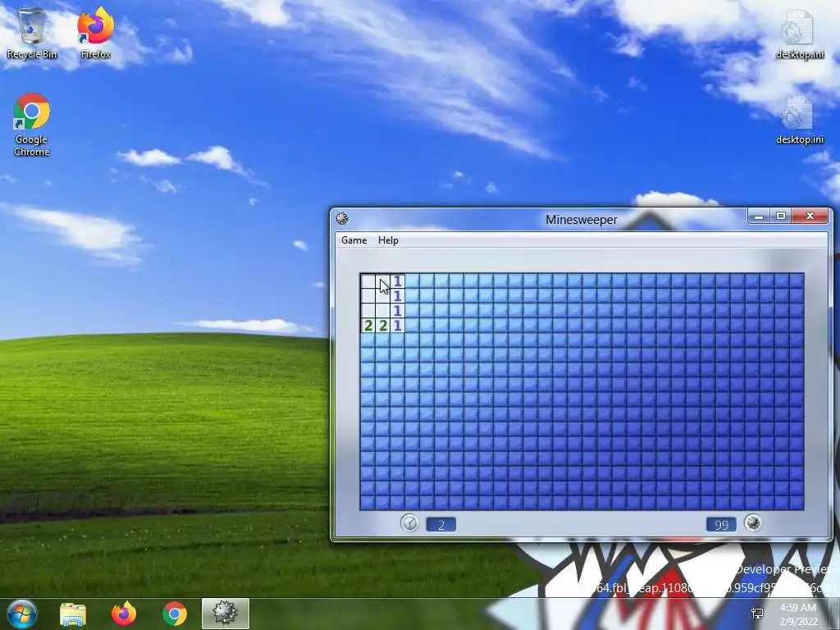The image size is (840, 630).
Task: Click the 1 cell right of the 2s
Action: pyautogui.click(x=398, y=325)
